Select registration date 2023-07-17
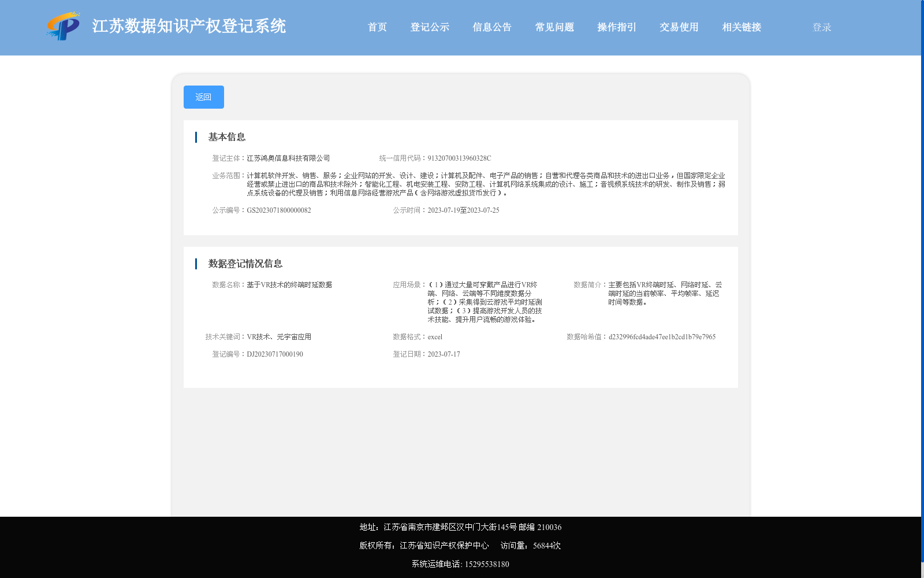 444,354
